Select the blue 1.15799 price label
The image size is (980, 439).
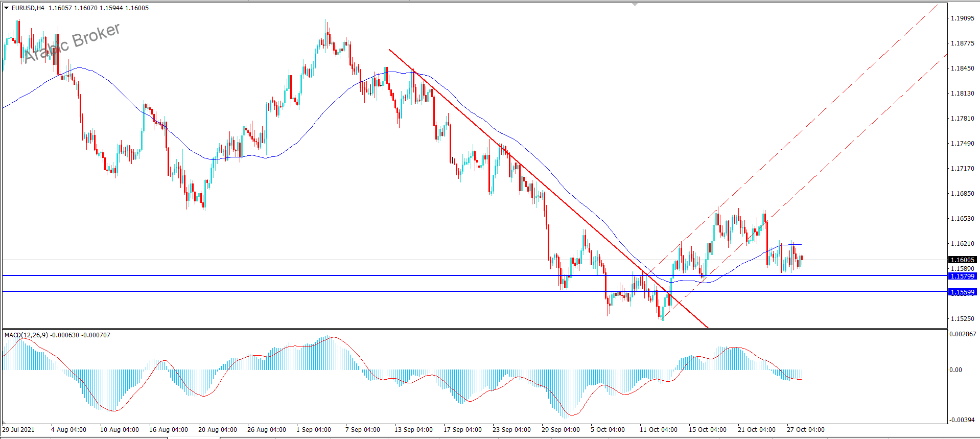pyautogui.click(x=962, y=276)
